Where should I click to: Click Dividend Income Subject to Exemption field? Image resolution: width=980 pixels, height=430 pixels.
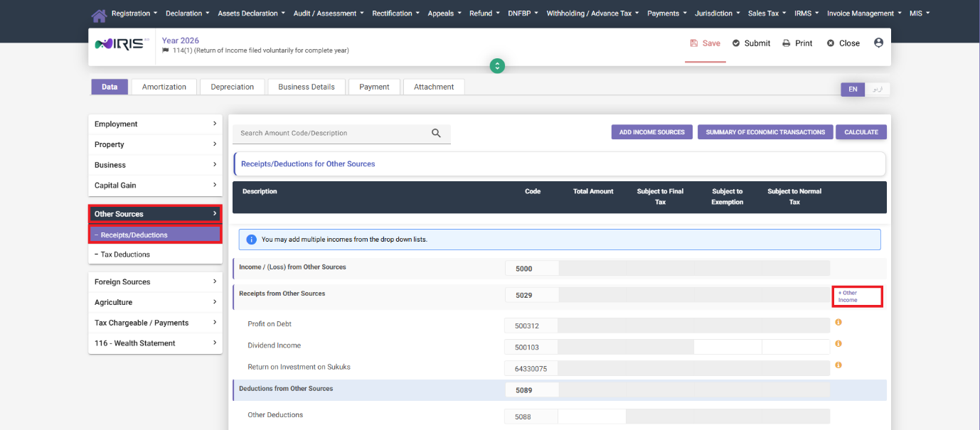[x=728, y=347]
